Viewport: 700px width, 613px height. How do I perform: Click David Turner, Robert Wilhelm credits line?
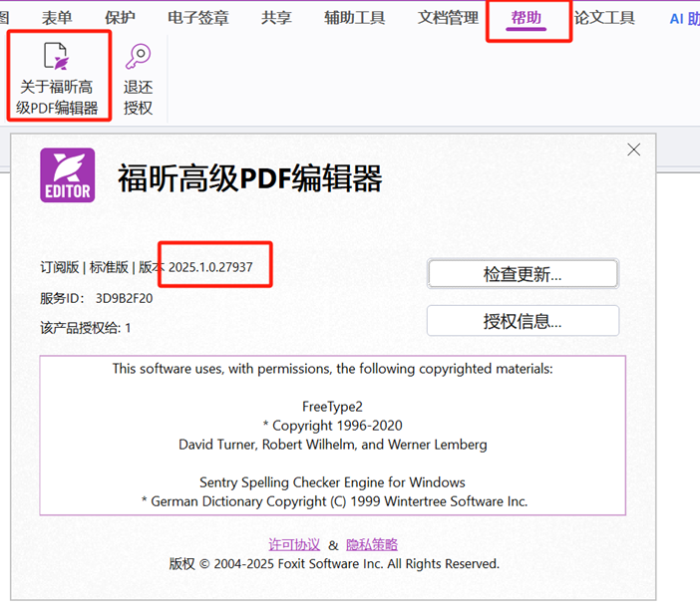click(333, 445)
